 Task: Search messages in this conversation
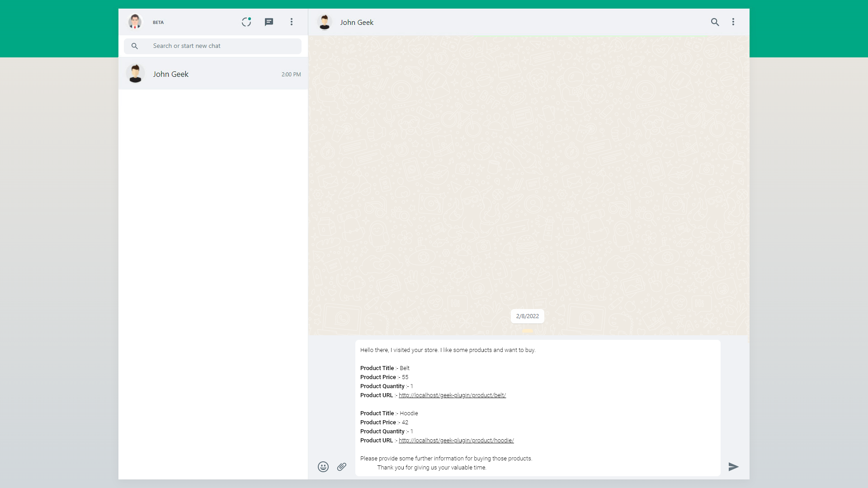tap(715, 22)
